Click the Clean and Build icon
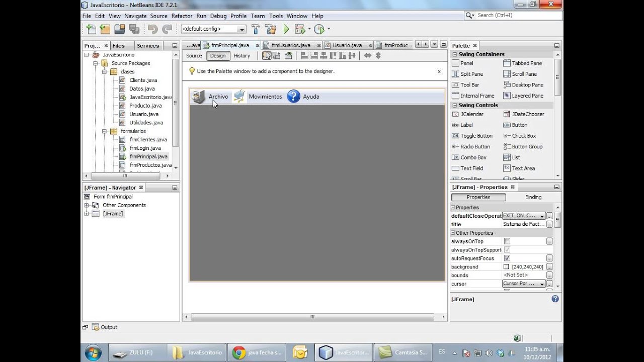The height and width of the screenshot is (362, 644). 270,29
